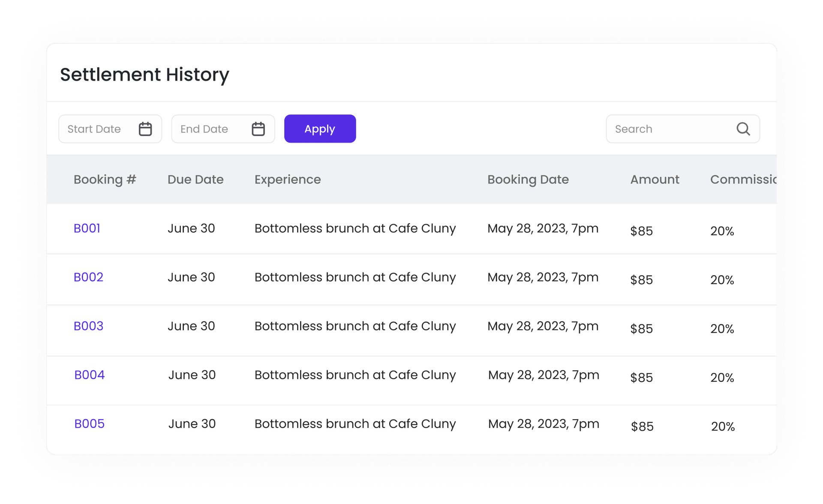The height and width of the screenshot is (504, 823).
Task: Open booking link B003
Action: pos(88,326)
